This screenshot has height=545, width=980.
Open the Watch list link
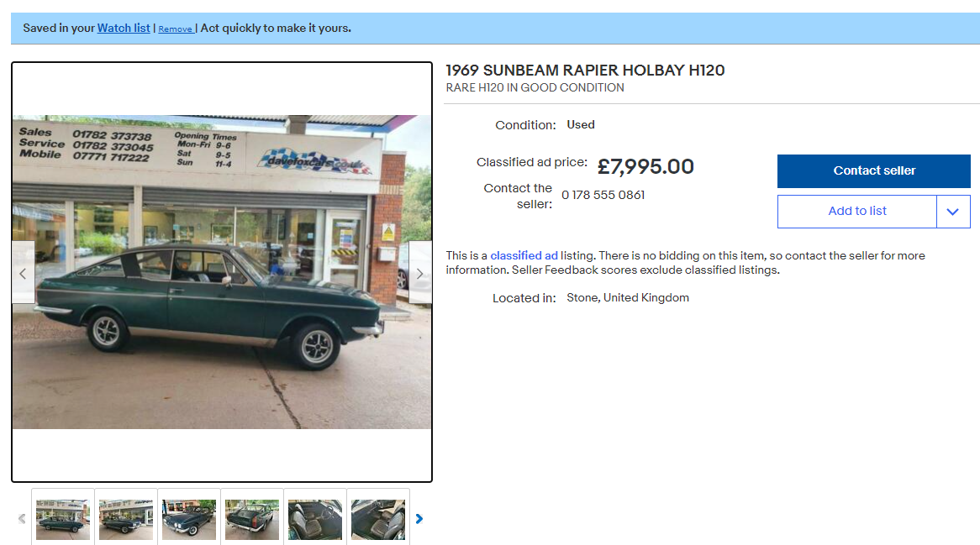[124, 28]
